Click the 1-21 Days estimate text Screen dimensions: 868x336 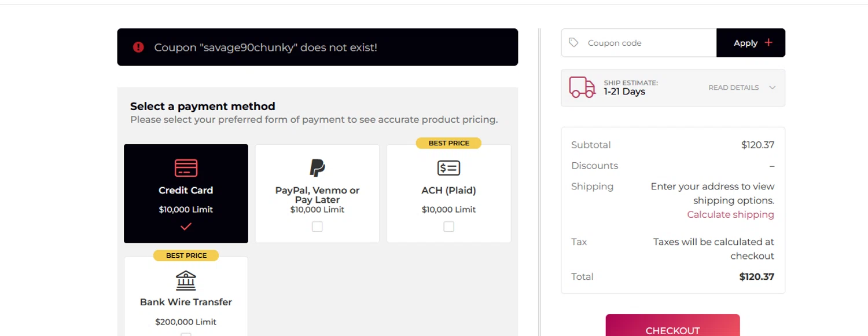(624, 92)
